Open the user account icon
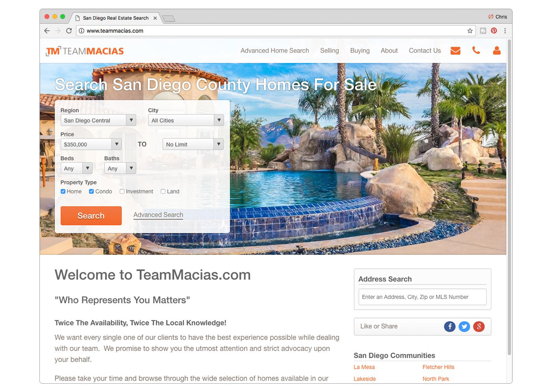The width and height of the screenshot is (552, 392). (497, 50)
